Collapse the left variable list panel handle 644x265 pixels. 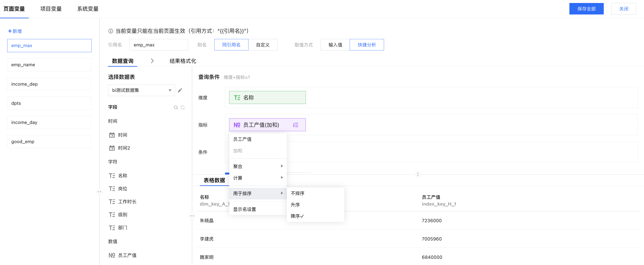tap(100, 192)
